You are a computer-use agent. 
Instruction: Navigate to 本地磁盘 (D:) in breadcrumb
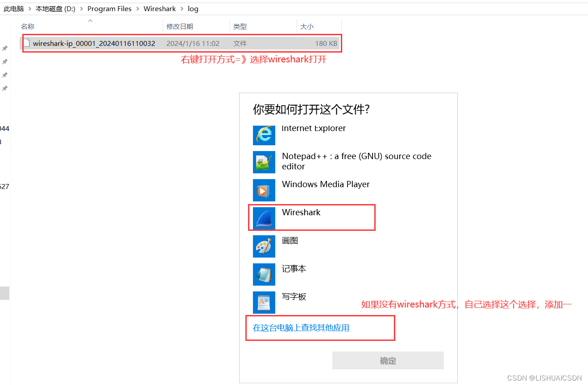pos(56,8)
